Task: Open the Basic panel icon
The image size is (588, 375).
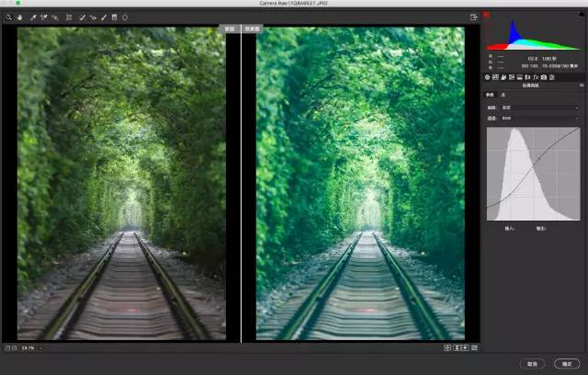Action: [x=487, y=77]
